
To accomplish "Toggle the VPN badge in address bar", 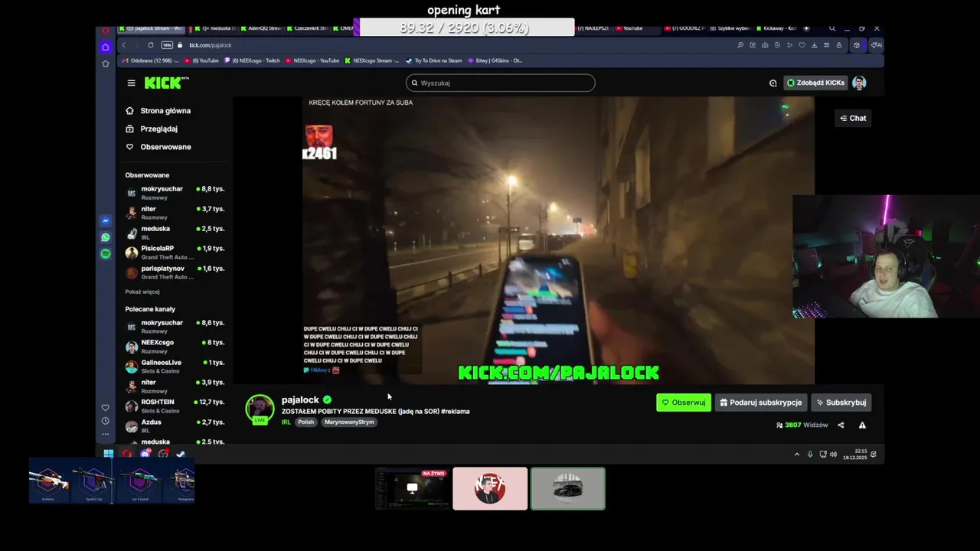I will 167,45.
